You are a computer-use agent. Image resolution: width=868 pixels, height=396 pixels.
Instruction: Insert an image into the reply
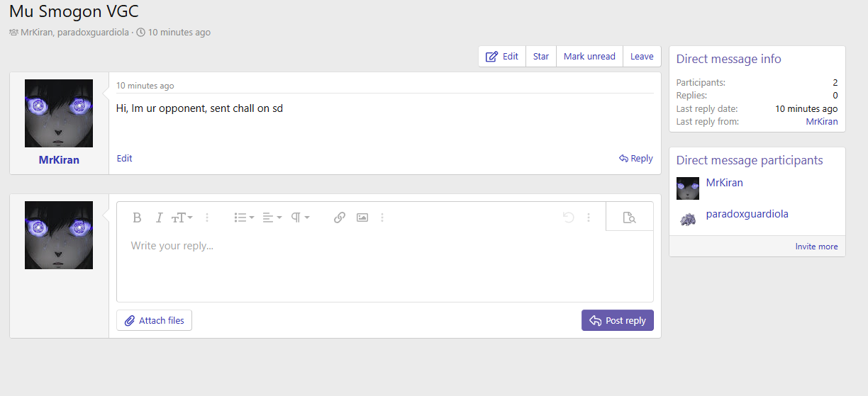(x=362, y=217)
